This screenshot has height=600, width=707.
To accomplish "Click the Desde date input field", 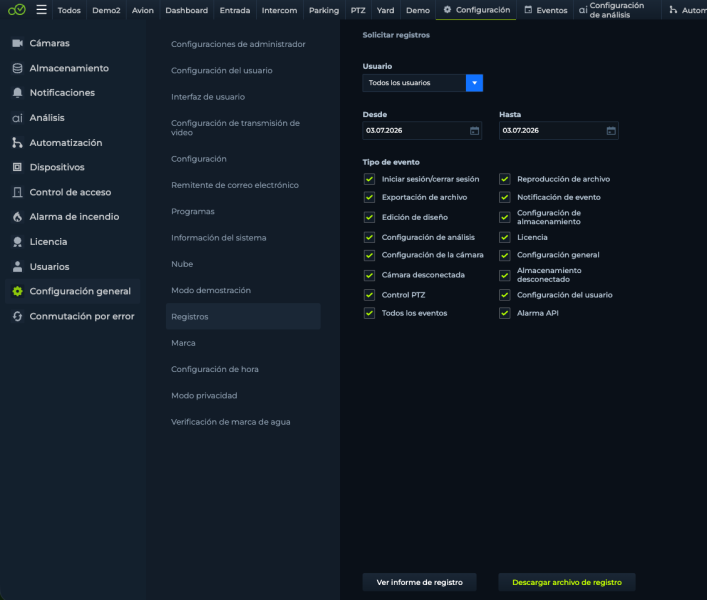I will point(422,131).
